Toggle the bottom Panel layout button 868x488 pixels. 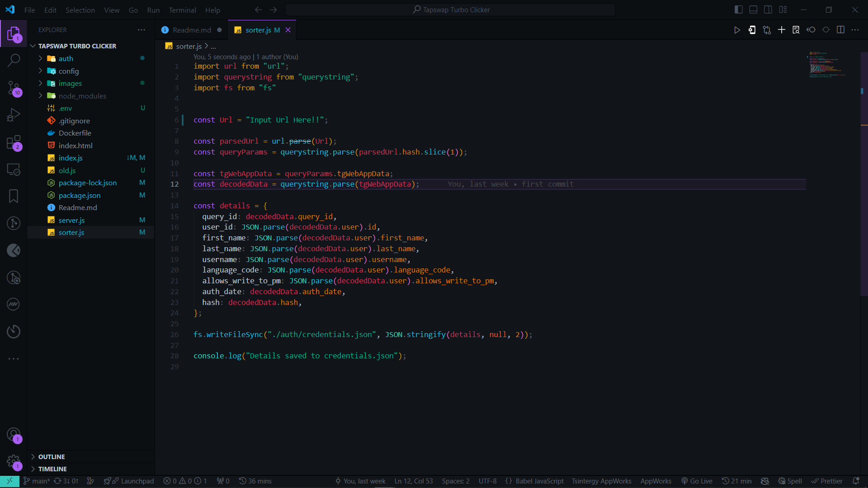[753, 9]
